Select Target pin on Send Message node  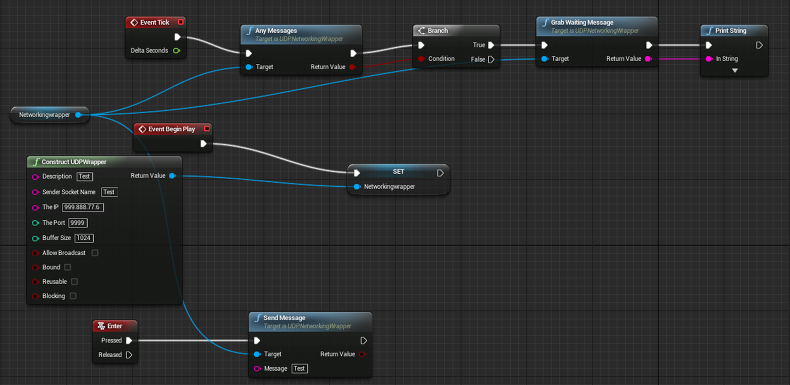[257, 354]
